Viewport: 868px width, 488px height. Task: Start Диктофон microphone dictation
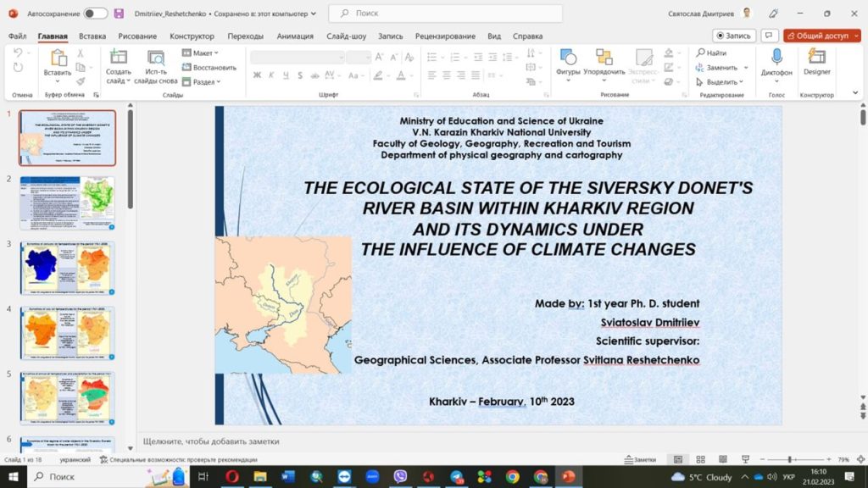[776, 58]
